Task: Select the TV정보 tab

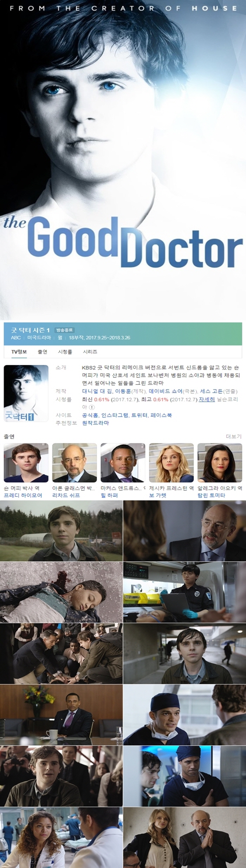Action: [19, 352]
